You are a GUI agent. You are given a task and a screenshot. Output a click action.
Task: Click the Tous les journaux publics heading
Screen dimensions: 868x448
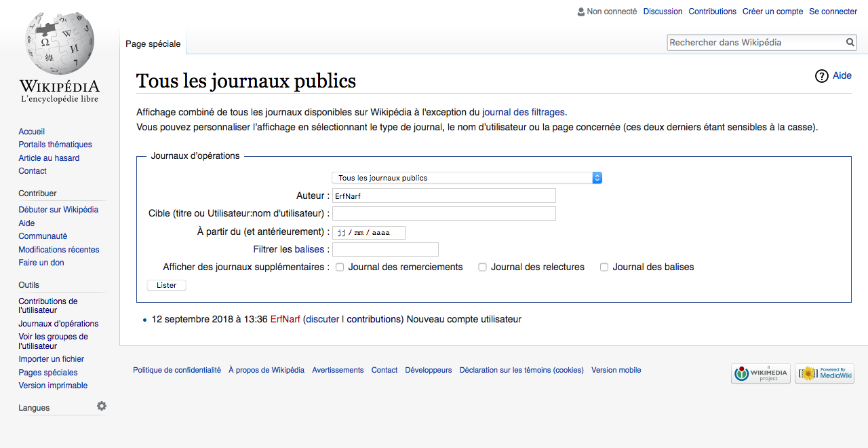[x=246, y=81]
